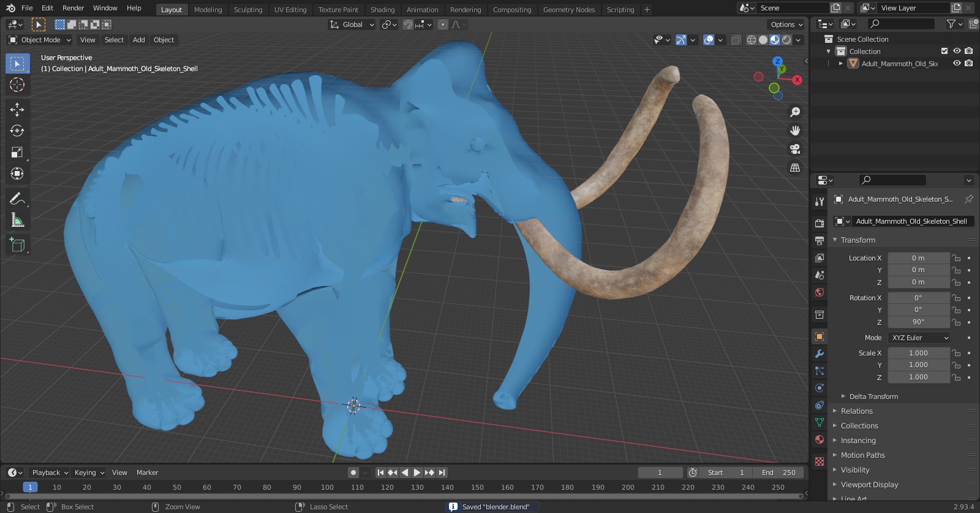Click the red X axis gizmo ball
This screenshot has height=513, width=980.
797,80
